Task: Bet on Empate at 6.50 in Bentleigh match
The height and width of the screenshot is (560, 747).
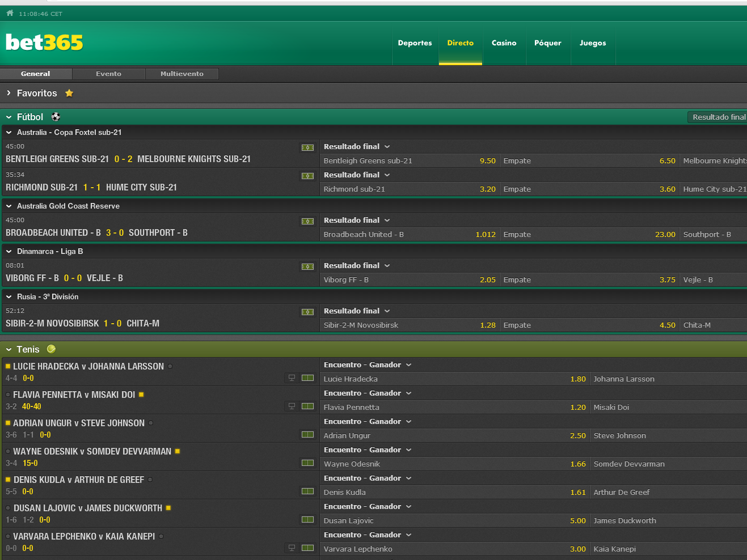Action: tap(589, 160)
